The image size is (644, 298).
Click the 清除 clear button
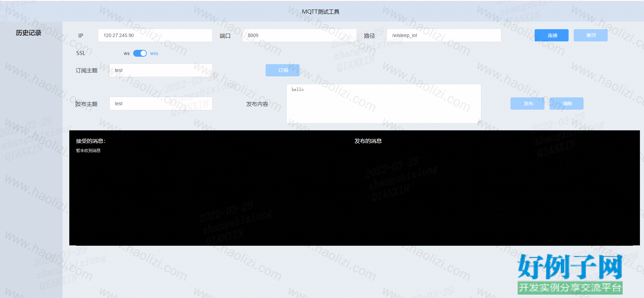(x=567, y=104)
